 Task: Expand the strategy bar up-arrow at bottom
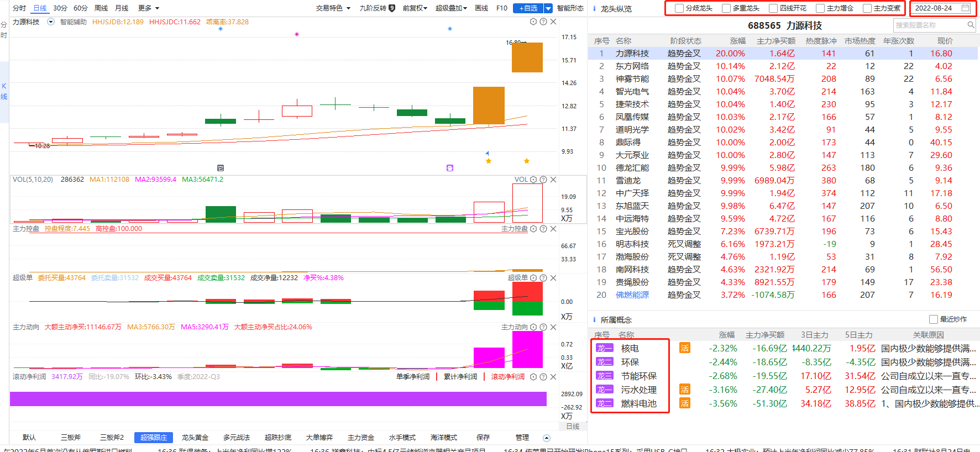click(x=547, y=438)
